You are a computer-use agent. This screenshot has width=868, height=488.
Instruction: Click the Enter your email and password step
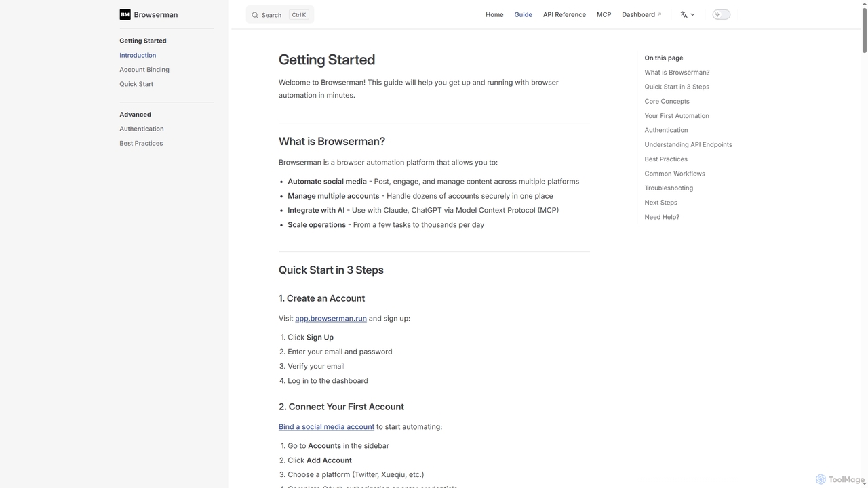tap(340, 352)
